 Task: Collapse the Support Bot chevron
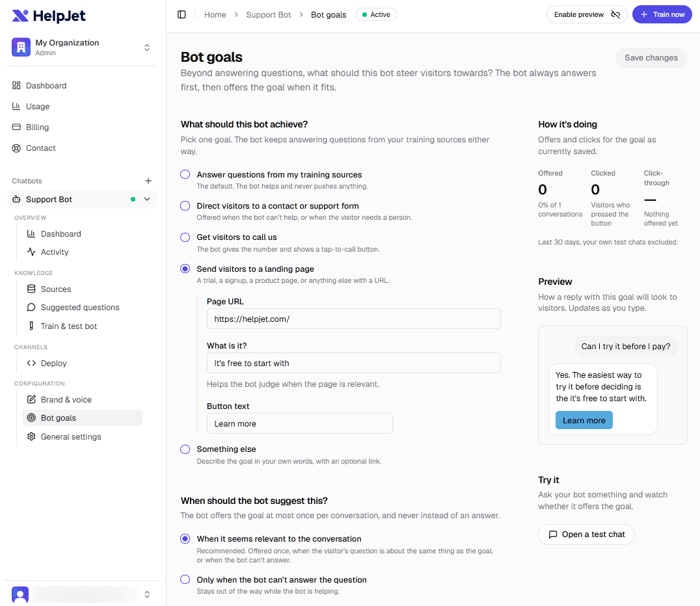click(x=147, y=200)
